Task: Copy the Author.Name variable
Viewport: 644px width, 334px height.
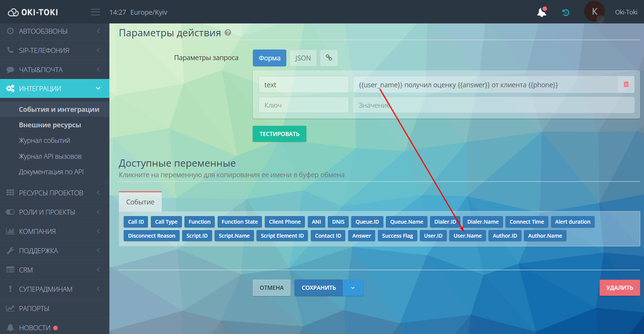Action: (x=545, y=235)
